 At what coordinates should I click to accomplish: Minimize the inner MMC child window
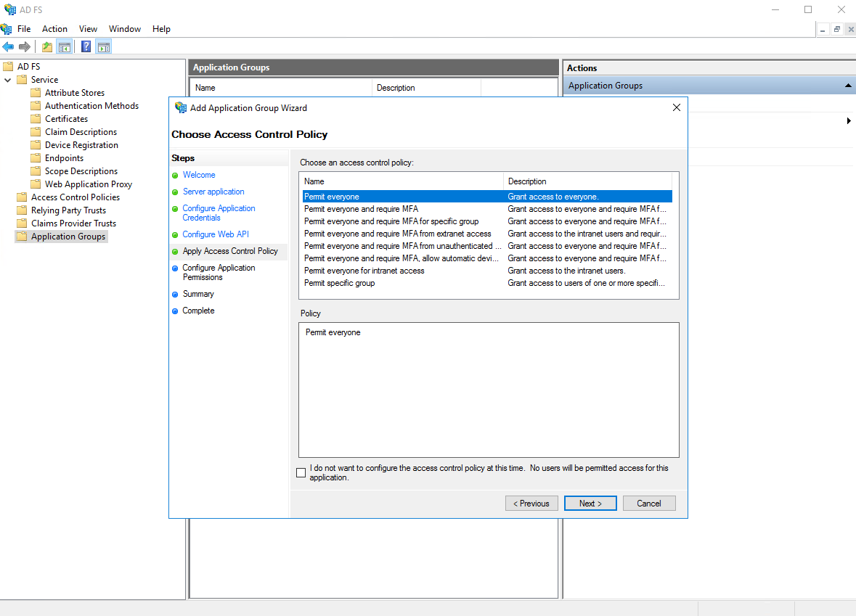click(x=822, y=30)
